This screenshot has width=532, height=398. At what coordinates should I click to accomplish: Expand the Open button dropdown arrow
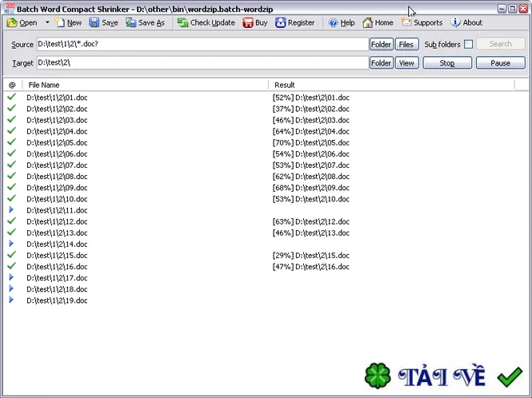point(47,22)
